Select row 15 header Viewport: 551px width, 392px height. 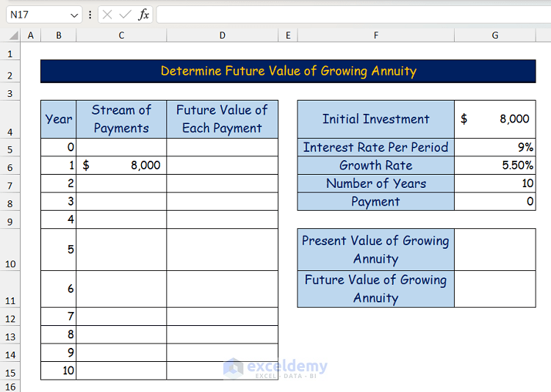click(x=10, y=371)
